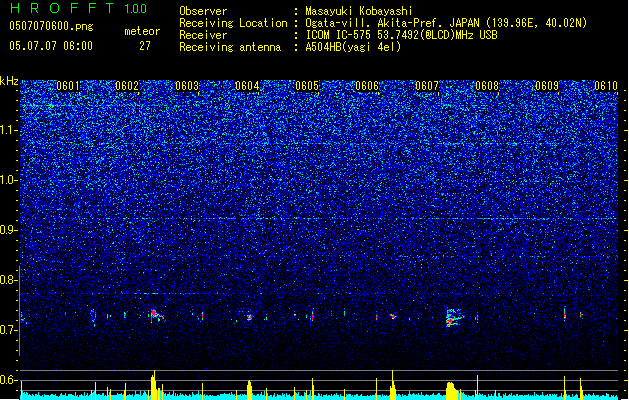Image resolution: width=629 pixels, height=400 pixels.
Task: Click the 0606 time marker
Action: pos(367,86)
